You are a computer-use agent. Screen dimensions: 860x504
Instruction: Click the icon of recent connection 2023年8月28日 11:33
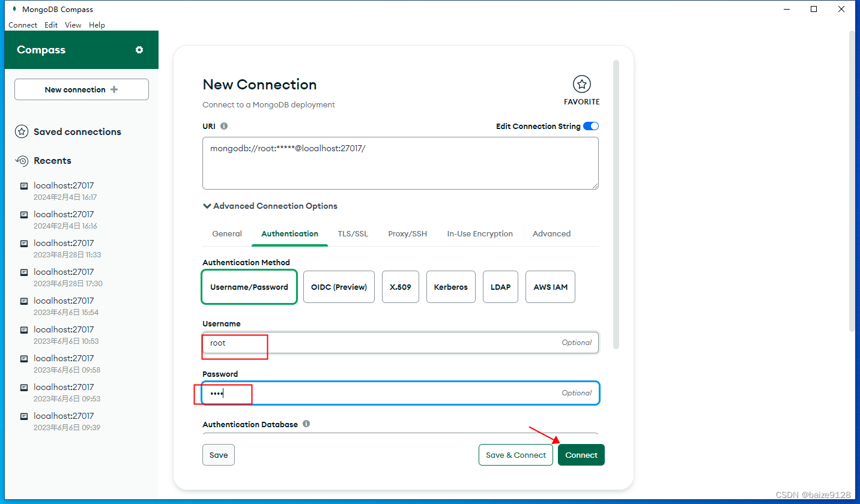[x=24, y=244]
